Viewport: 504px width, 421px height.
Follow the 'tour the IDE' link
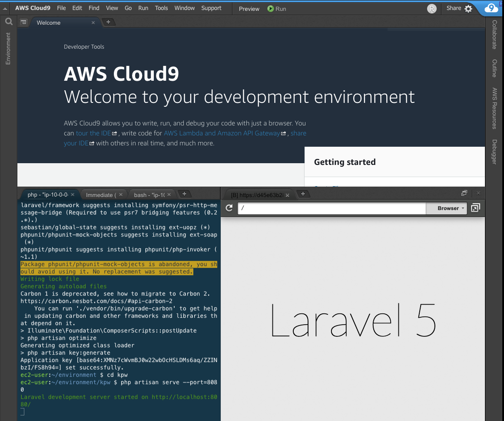93,133
